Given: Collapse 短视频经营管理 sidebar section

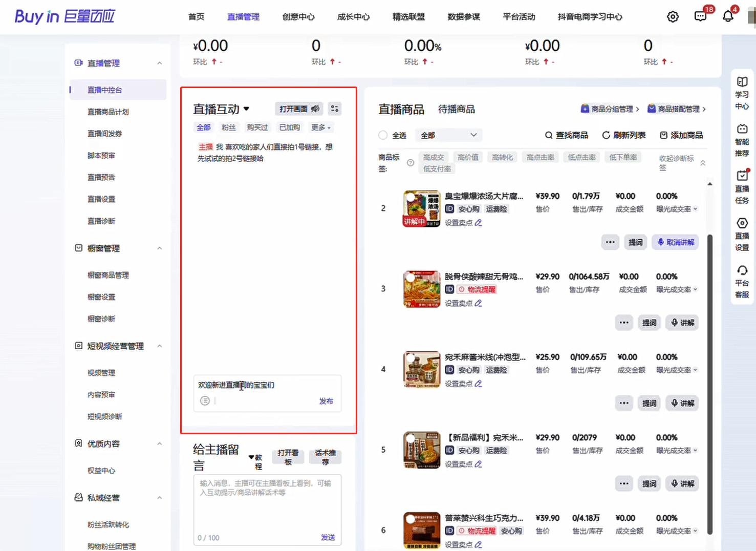Looking at the screenshot, I should (160, 346).
